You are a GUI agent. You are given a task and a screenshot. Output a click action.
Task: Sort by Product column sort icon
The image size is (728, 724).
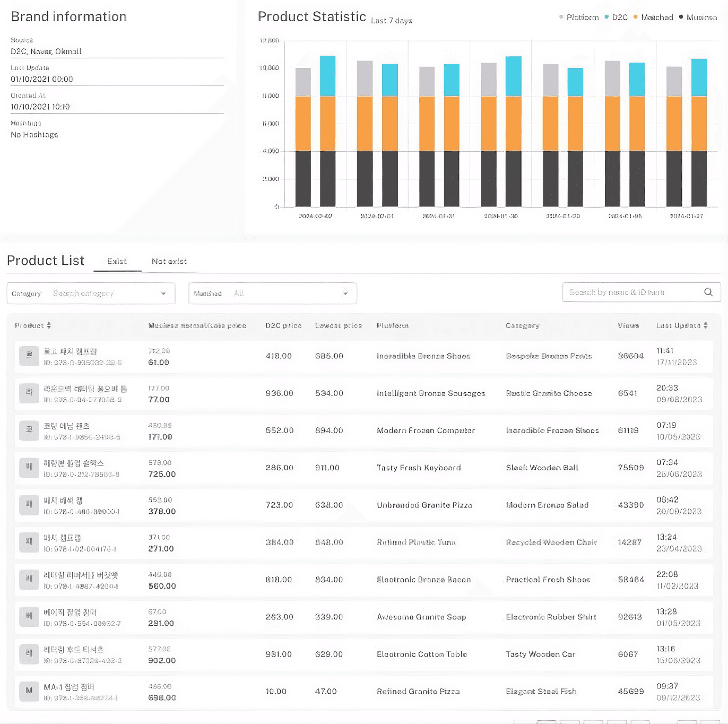(x=49, y=325)
